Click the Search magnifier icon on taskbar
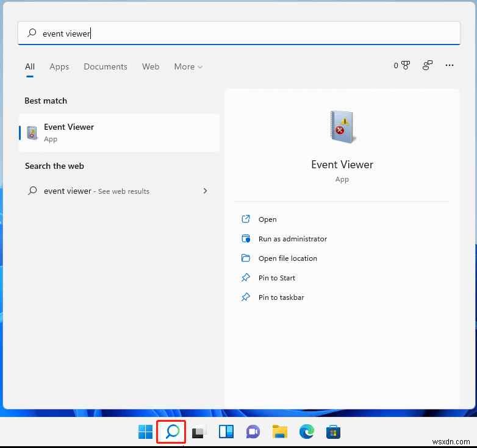The width and height of the screenshot is (477, 448). pos(172,432)
